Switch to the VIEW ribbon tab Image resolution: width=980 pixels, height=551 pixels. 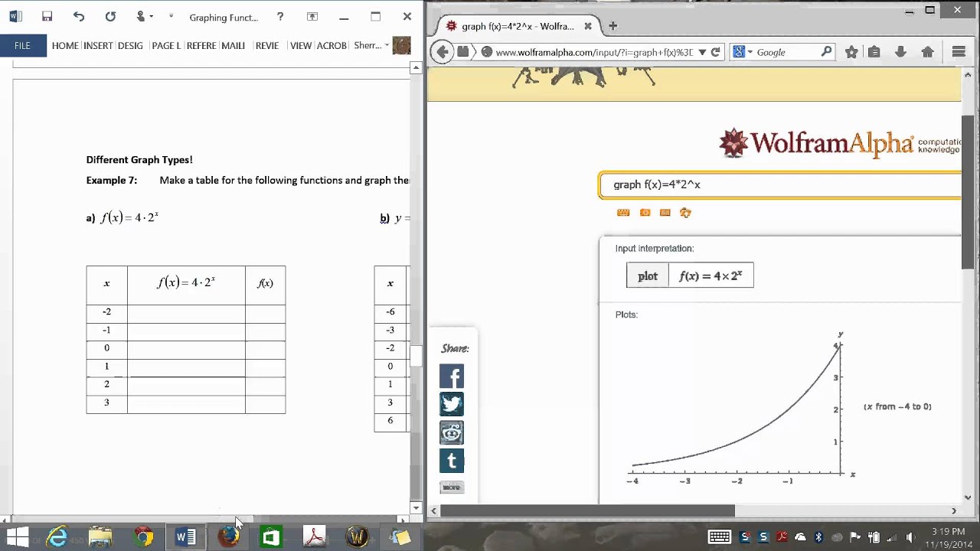(x=301, y=46)
